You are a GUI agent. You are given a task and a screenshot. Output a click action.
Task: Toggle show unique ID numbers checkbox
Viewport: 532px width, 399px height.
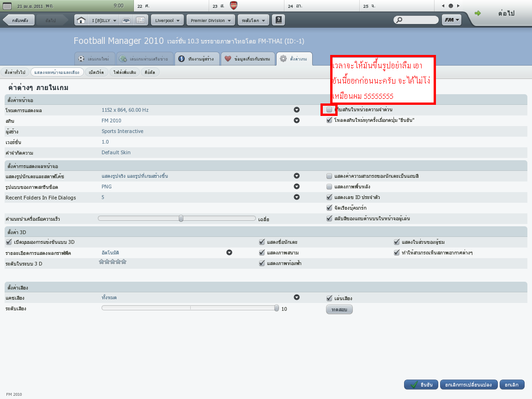[329, 197]
